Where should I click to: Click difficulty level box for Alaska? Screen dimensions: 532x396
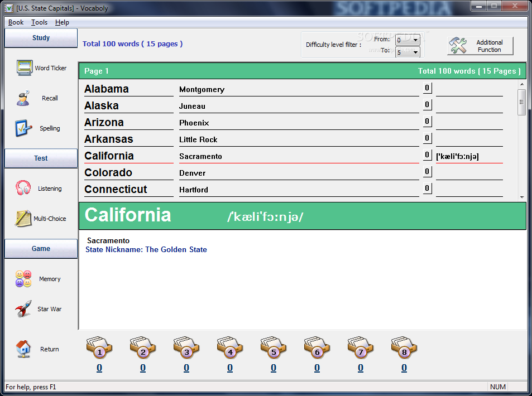click(427, 104)
